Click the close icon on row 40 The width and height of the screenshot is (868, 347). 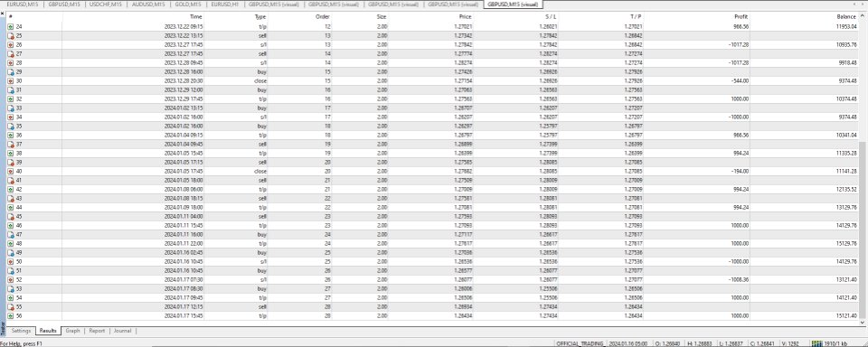click(11, 171)
